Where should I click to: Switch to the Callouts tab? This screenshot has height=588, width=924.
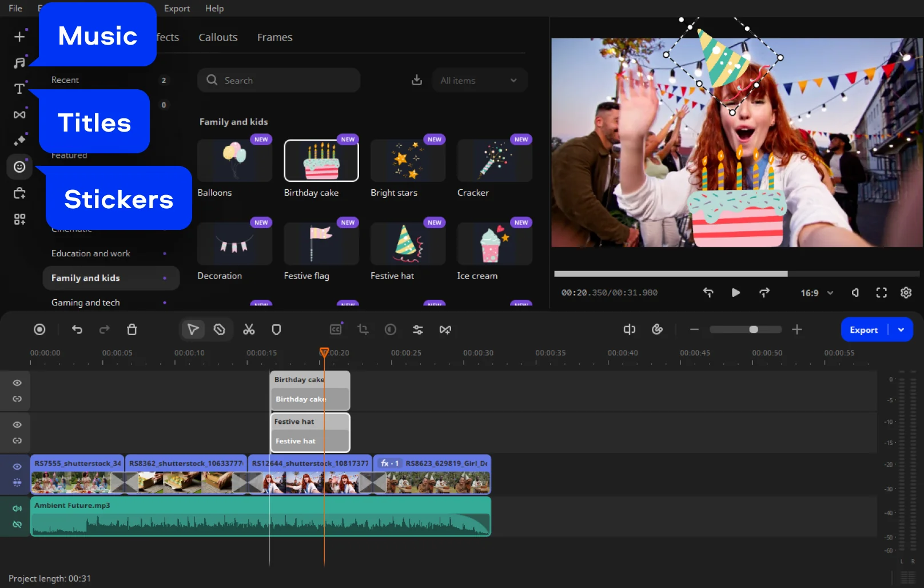218,37
